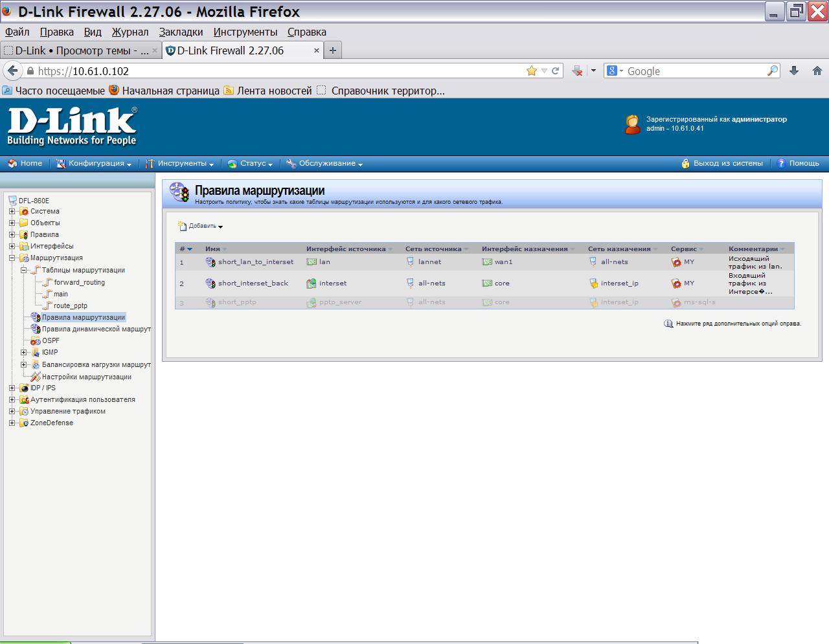Open the Конфигурация menu
This screenshot has width=829, height=644.
pyautogui.click(x=94, y=164)
